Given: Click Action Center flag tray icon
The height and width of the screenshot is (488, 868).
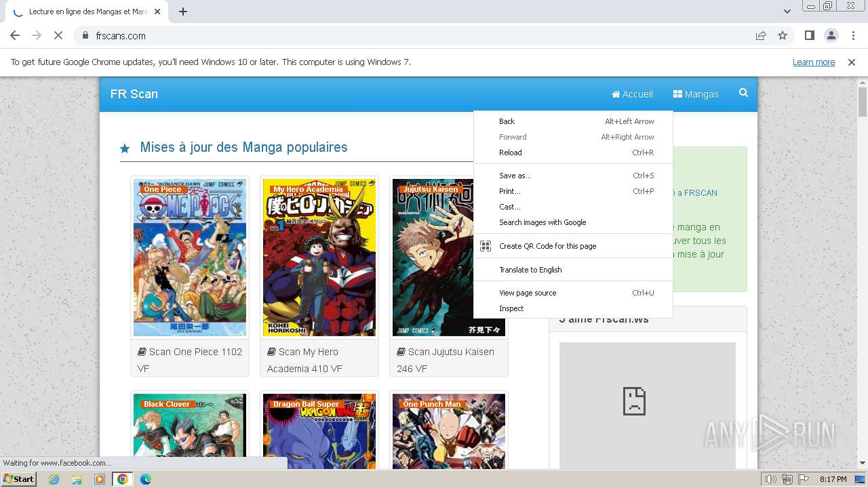Looking at the screenshot, I should pyautogui.click(x=804, y=479).
